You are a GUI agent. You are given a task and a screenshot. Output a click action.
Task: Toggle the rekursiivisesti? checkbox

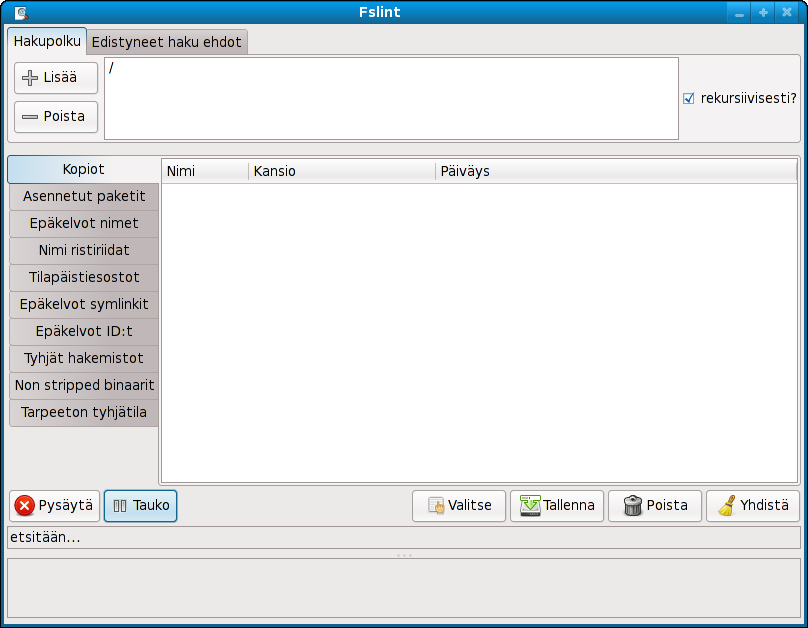click(688, 98)
